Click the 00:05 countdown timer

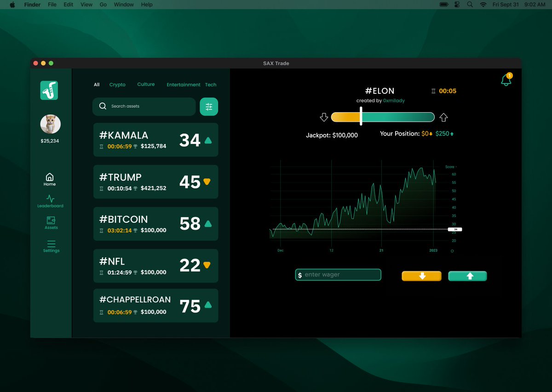448,91
